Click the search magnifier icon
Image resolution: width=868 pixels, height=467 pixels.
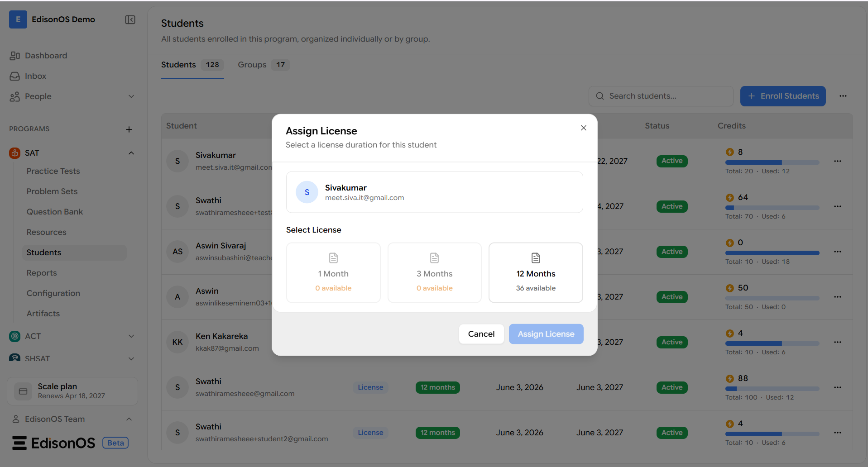(600, 96)
